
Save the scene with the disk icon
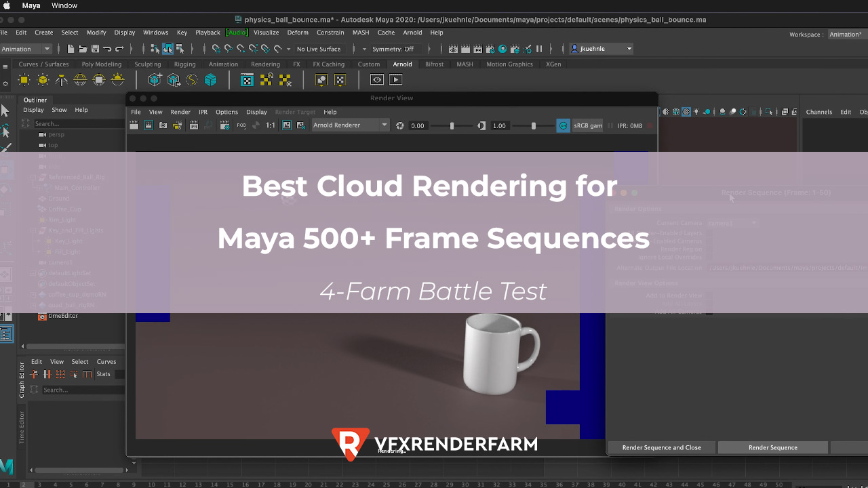(x=95, y=49)
